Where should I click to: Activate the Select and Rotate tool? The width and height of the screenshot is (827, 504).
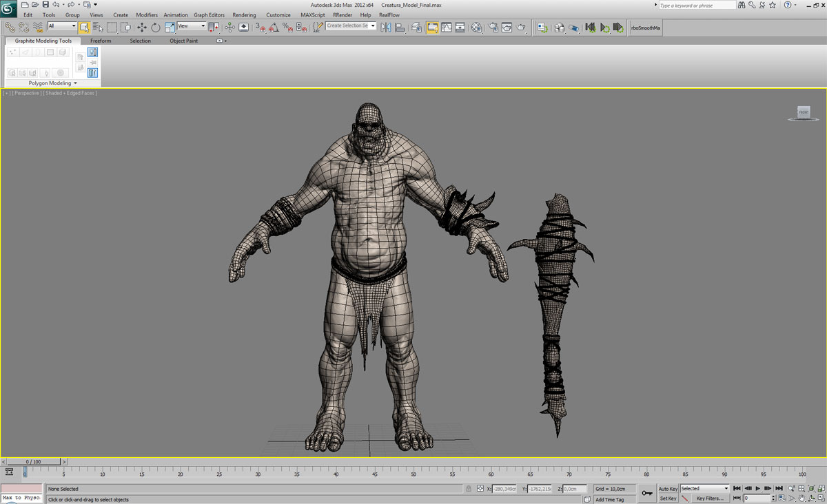tap(156, 28)
